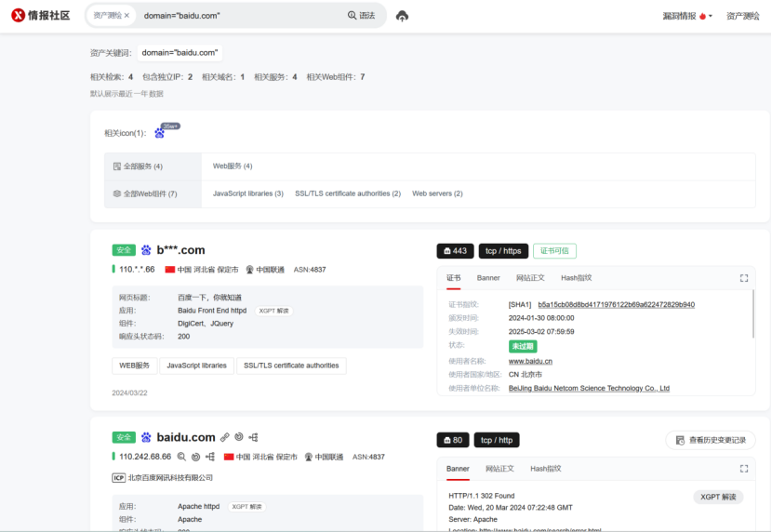Click the XGPT 解读 button in banner panel
772x532 pixels.
coord(718,497)
